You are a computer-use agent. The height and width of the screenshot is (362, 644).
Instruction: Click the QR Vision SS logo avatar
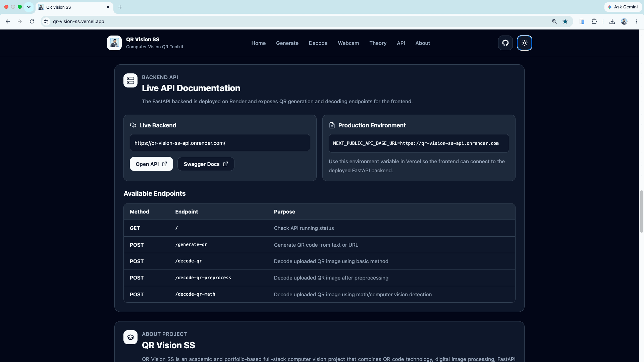tap(114, 43)
